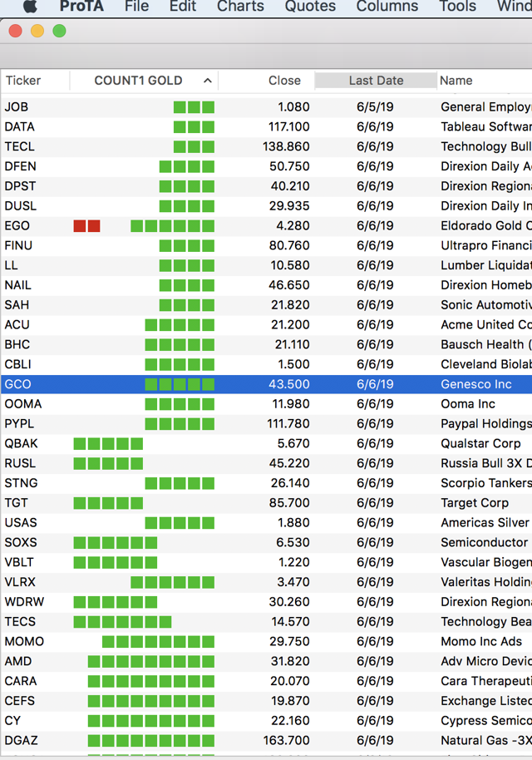Select the WDRW ticker
This screenshot has width=532, height=760.
[x=24, y=602]
